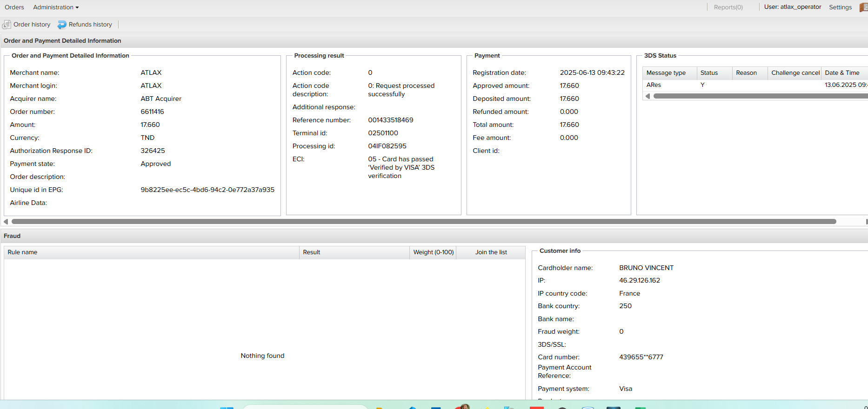Click the Weight (0-100) column header
The width and height of the screenshot is (868, 409).
(433, 252)
